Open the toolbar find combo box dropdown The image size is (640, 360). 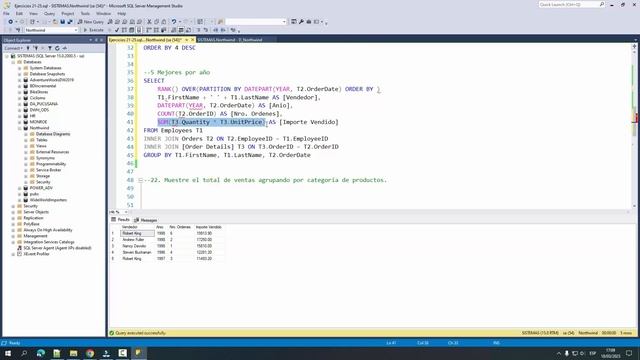pyautogui.click(x=284, y=22)
